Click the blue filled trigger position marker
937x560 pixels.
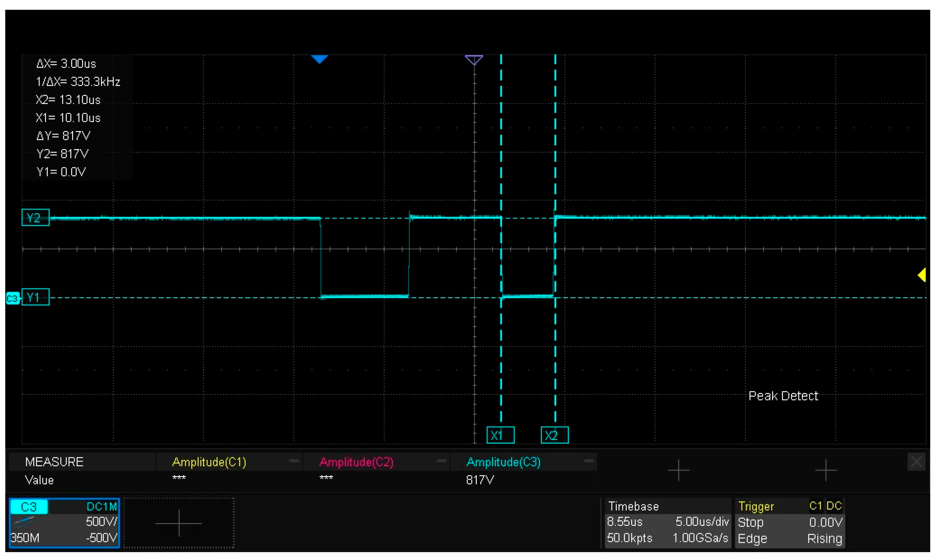pyautogui.click(x=319, y=59)
